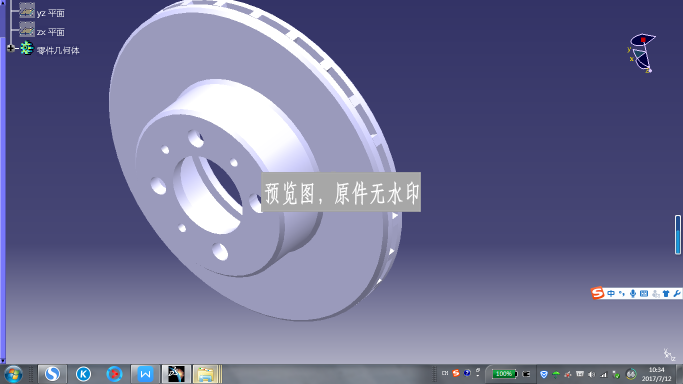
Task: Click the Sogou input method logo
Action: pyautogui.click(x=597, y=293)
